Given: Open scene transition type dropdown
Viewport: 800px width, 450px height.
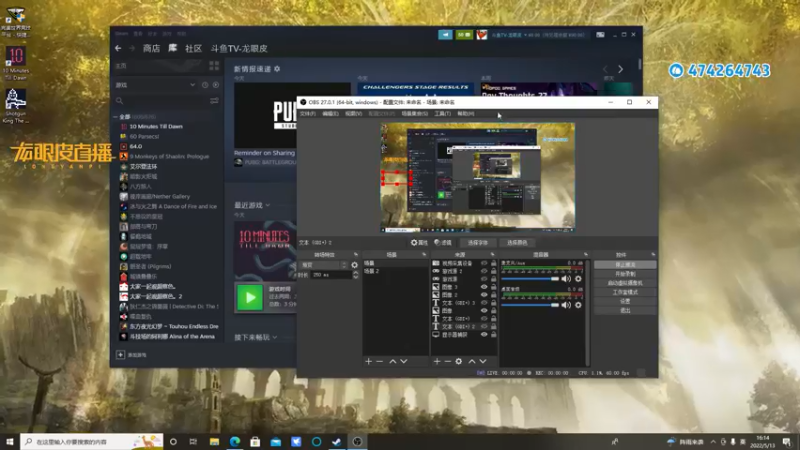Looking at the screenshot, I should pyautogui.click(x=323, y=265).
